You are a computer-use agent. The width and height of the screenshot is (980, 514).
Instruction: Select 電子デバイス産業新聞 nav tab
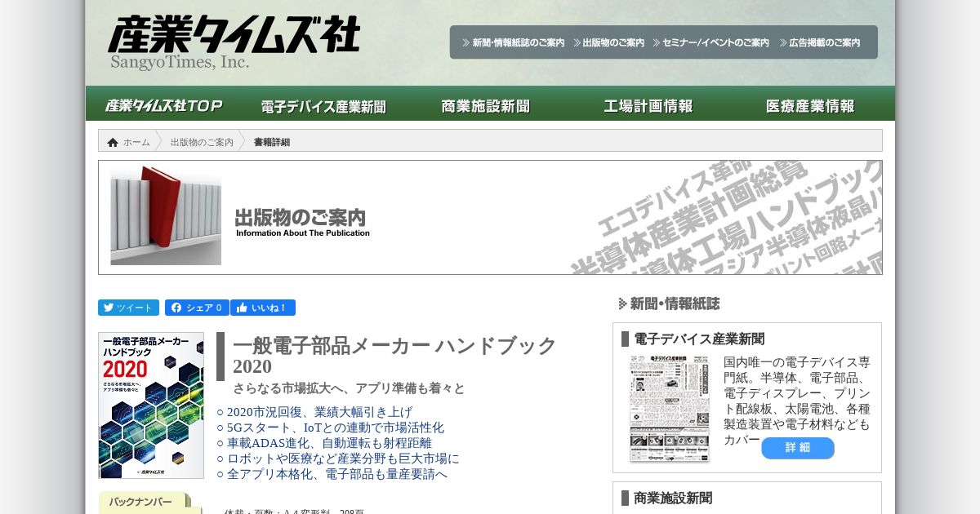323,106
